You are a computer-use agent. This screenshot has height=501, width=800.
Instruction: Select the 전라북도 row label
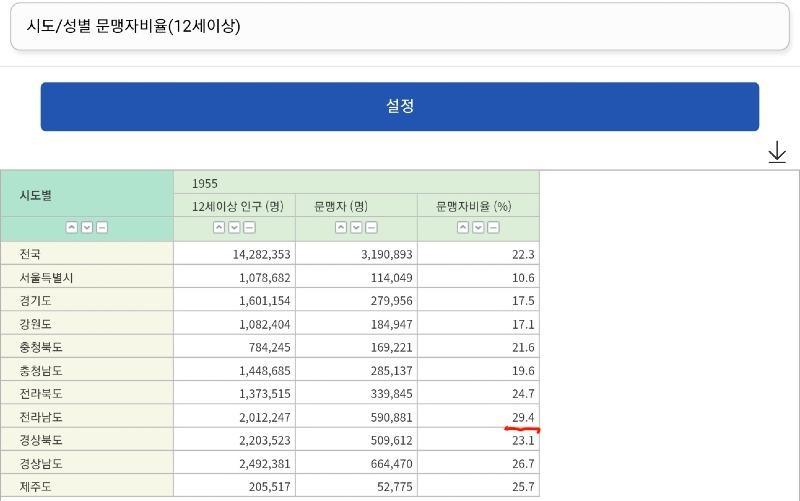point(41,393)
